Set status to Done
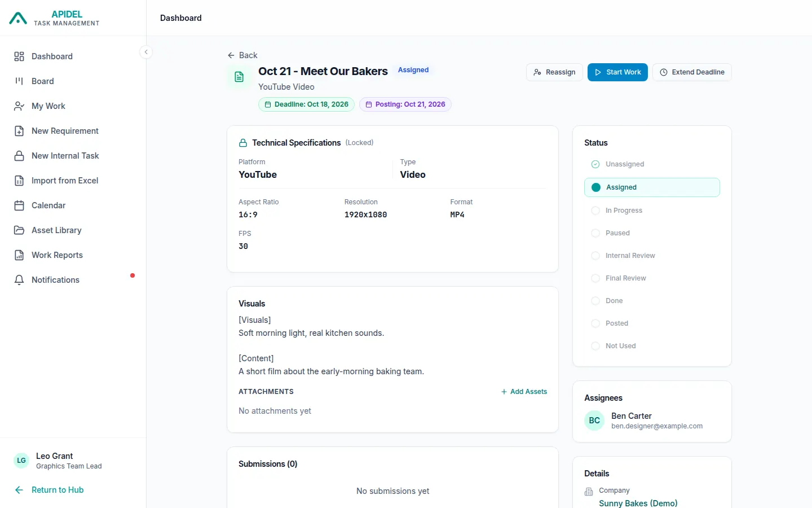Viewport: 812px width, 508px height. click(652, 301)
